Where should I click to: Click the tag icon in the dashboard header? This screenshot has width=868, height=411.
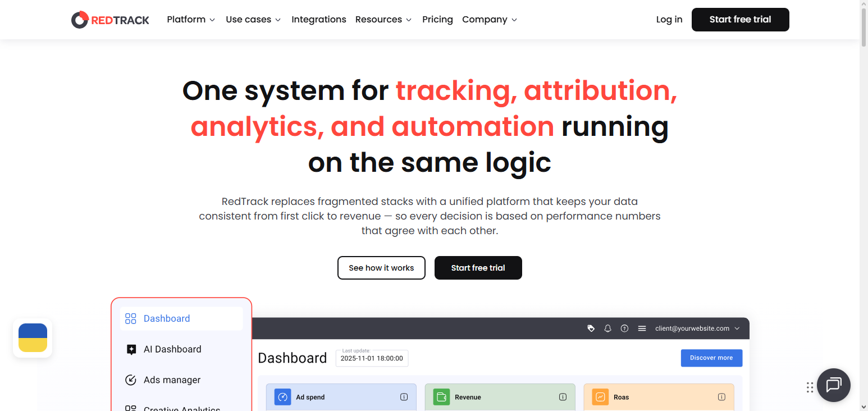tap(591, 328)
